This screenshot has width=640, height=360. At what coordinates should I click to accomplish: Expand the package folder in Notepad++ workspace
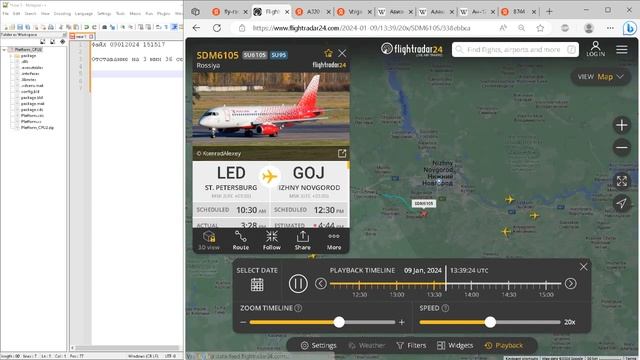(x=11, y=56)
